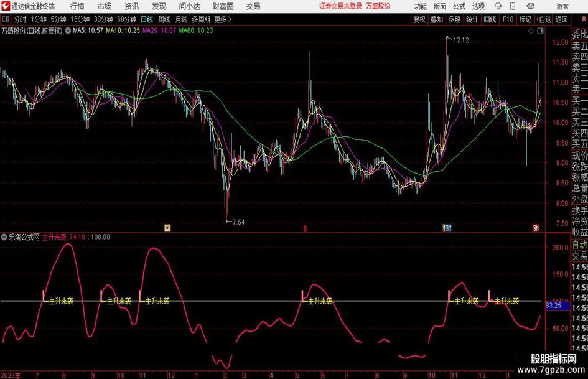The width and height of the screenshot is (588, 379).
Task: Open the 选项 menu
Action: pos(478,6)
